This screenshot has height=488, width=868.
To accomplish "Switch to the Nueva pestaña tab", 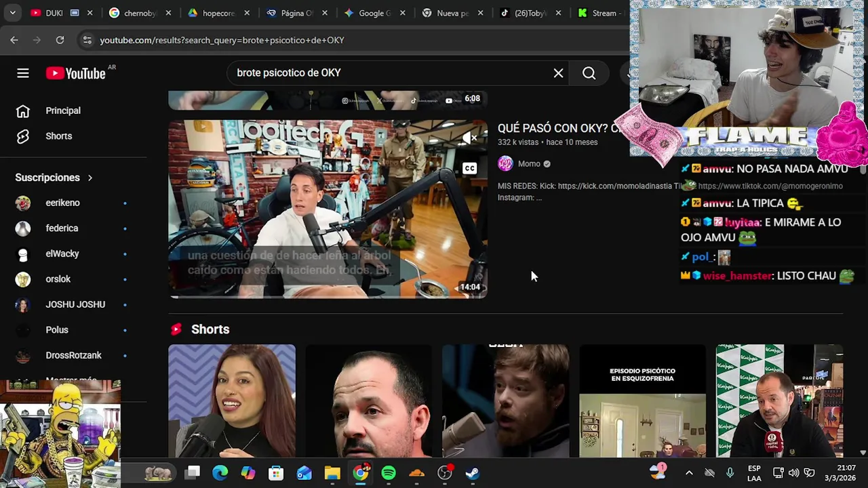I will click(452, 13).
